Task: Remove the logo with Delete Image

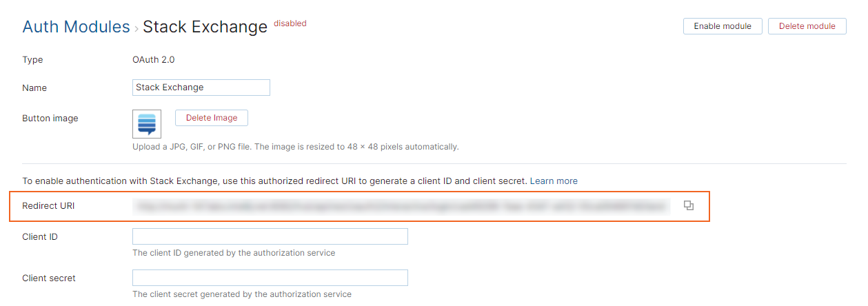Action: (212, 118)
